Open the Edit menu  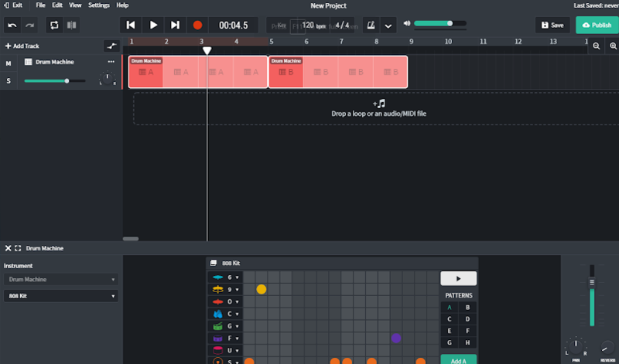pyautogui.click(x=57, y=5)
